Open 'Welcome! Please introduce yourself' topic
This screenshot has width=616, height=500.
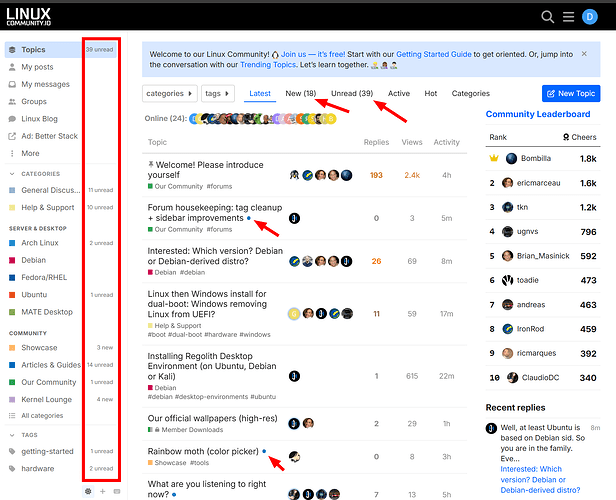tap(205, 170)
